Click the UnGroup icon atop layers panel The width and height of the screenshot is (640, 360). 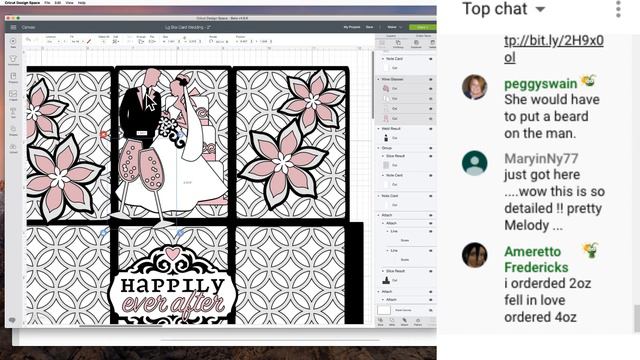click(398, 44)
